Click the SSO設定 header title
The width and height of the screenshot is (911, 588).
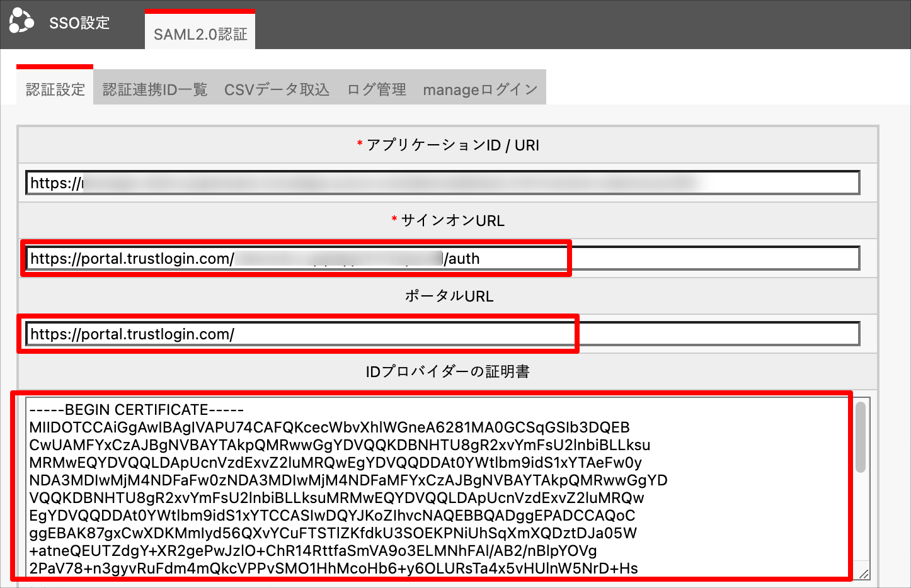pyautogui.click(x=79, y=23)
